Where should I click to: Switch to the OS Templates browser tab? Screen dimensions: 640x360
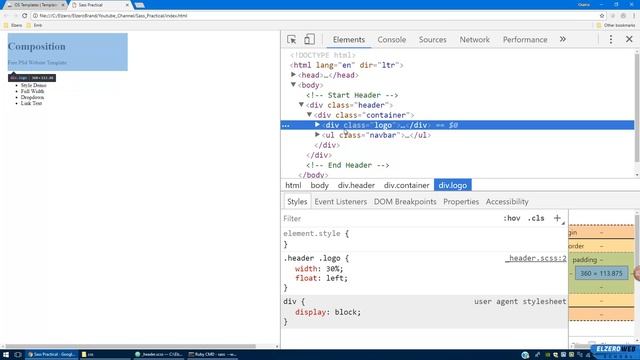36,5
